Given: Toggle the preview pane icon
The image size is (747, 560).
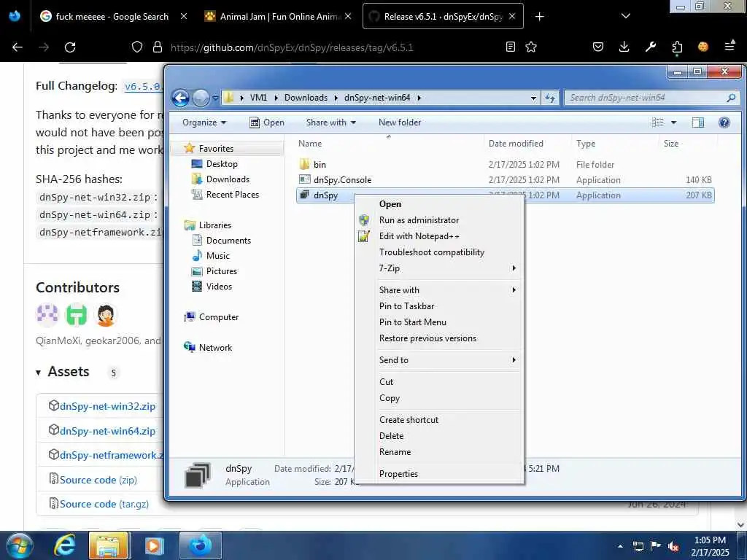Looking at the screenshot, I should pos(698,122).
